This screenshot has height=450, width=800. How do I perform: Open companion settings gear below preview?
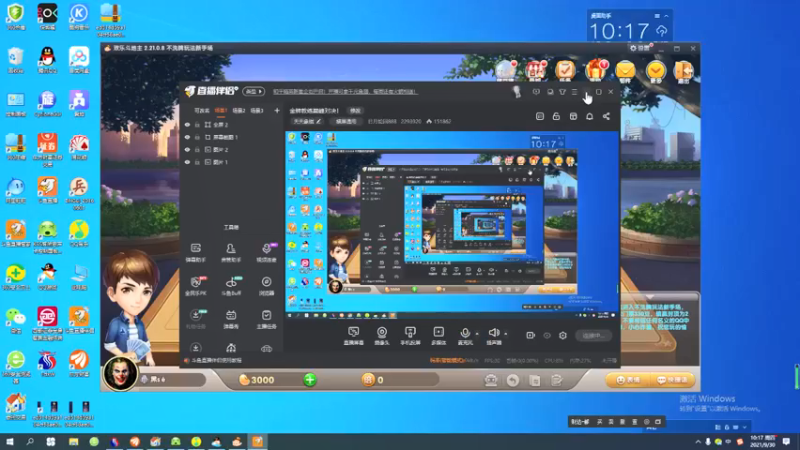[563, 335]
